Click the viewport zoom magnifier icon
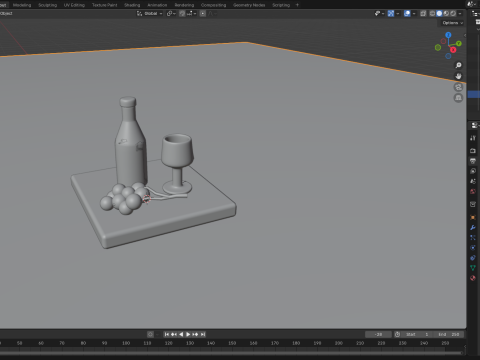This screenshot has width=480, height=360. tap(458, 65)
